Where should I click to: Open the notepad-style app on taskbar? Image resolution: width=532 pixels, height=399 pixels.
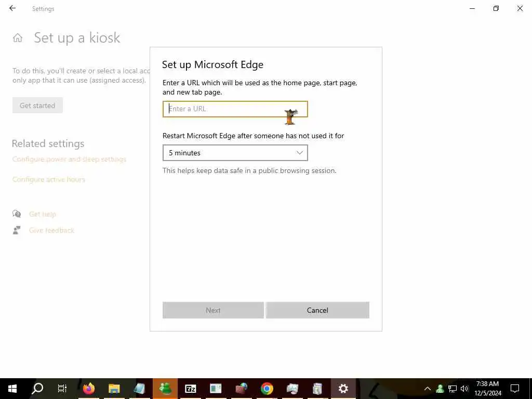(139, 389)
